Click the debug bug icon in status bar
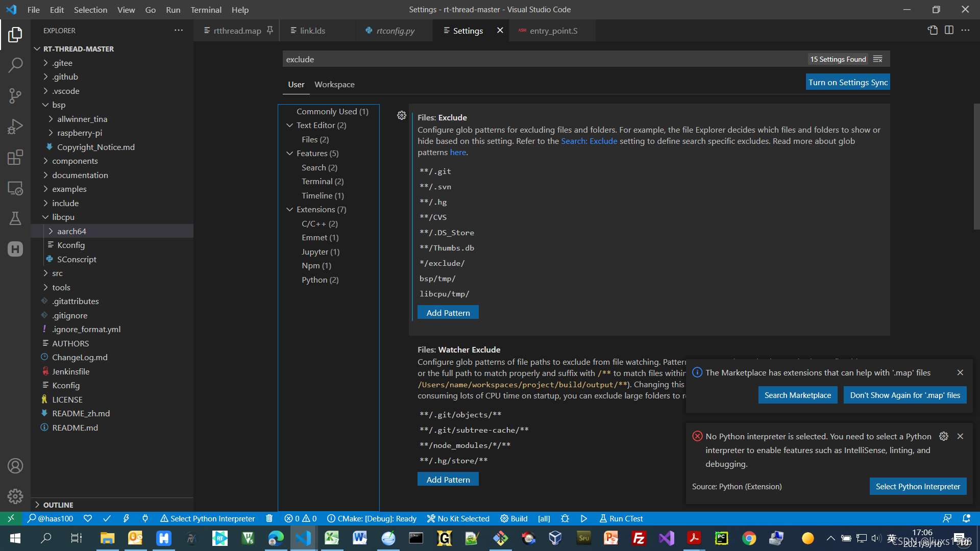This screenshot has width=980, height=551. (x=565, y=518)
